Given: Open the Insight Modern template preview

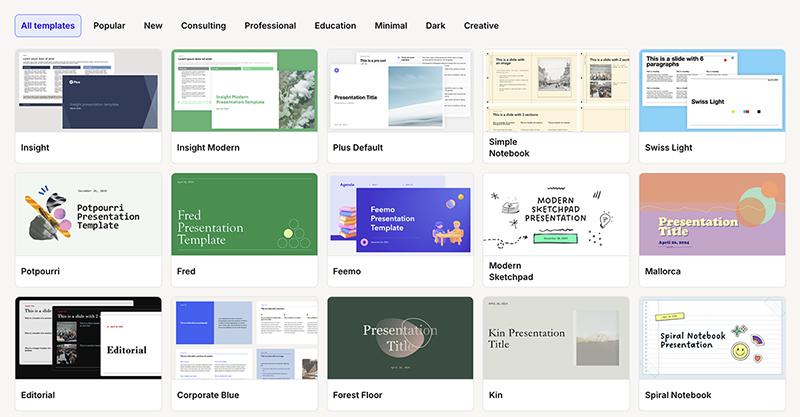Looking at the screenshot, I should [x=244, y=90].
